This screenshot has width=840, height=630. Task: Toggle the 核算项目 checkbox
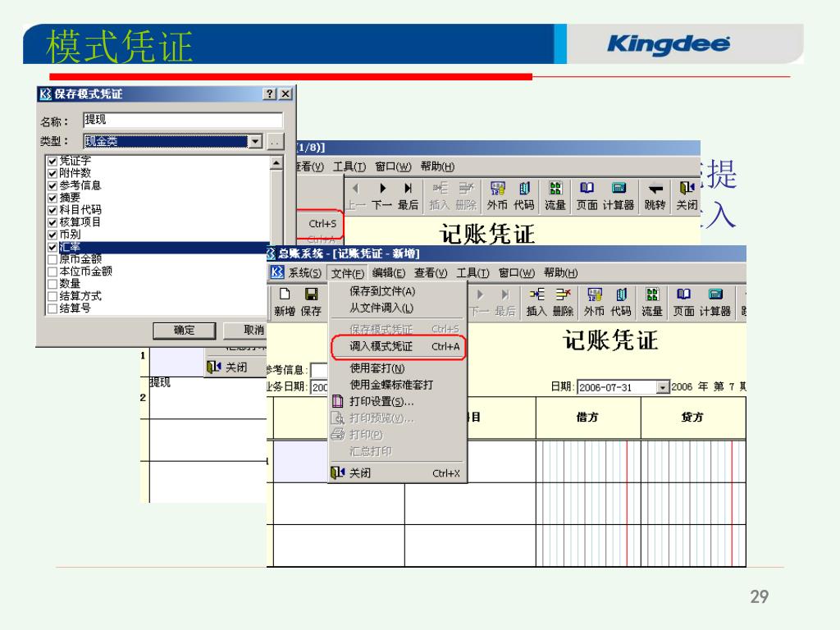(x=52, y=222)
